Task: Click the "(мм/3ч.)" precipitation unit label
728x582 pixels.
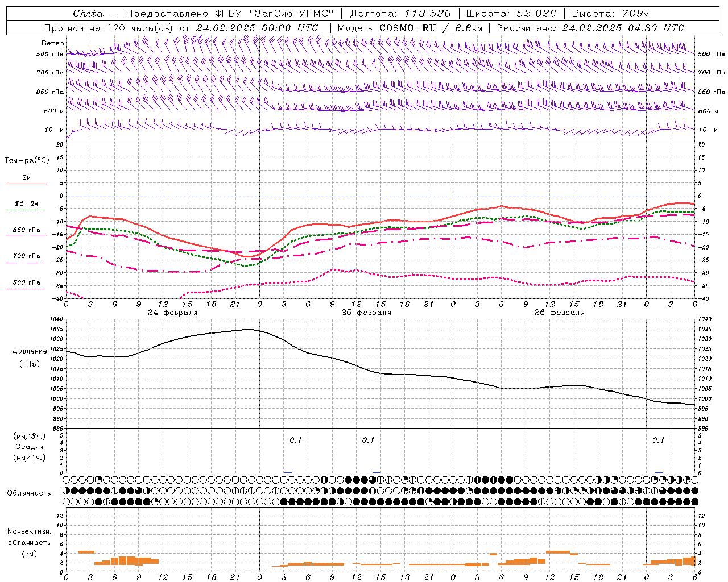Action: 30,436
